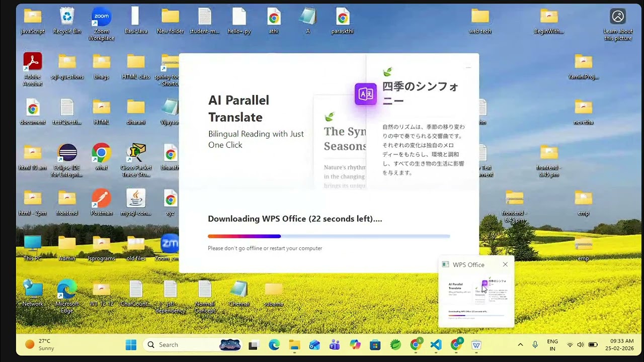Launch the Microsoft Edge desktop shortcut
The height and width of the screenshot is (362, 644).
tap(67, 297)
